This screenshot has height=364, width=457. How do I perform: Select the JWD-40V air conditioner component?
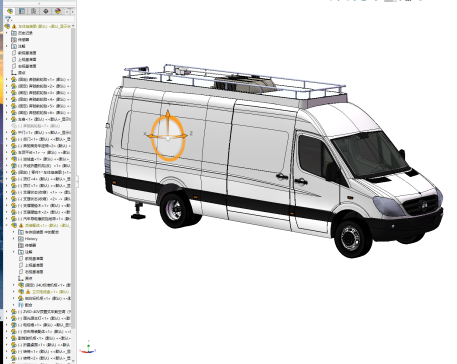[x=41, y=312]
